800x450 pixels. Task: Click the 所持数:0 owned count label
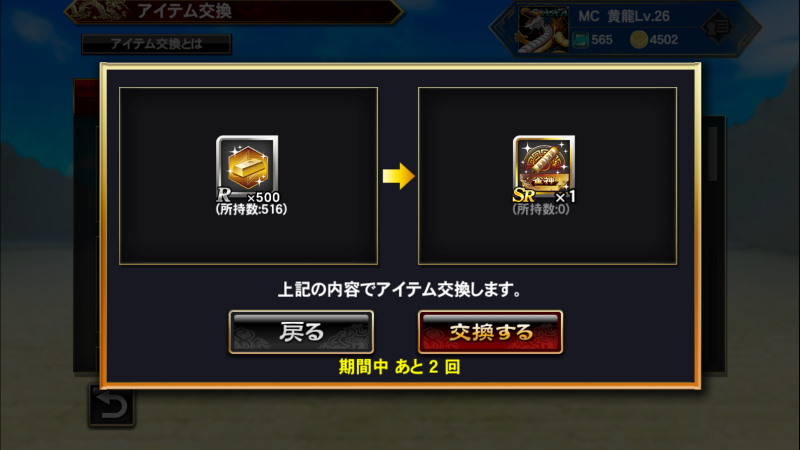(x=541, y=209)
